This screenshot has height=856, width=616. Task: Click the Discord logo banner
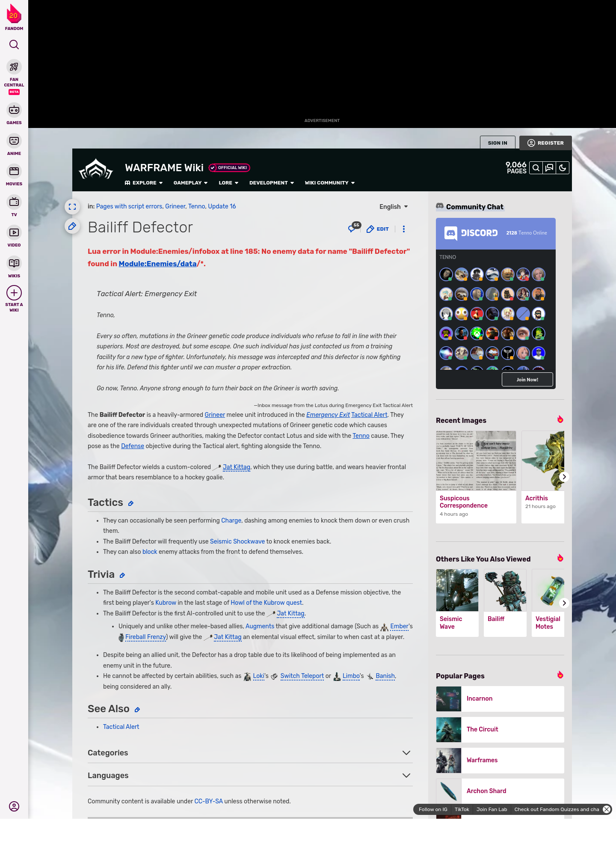[x=471, y=233]
